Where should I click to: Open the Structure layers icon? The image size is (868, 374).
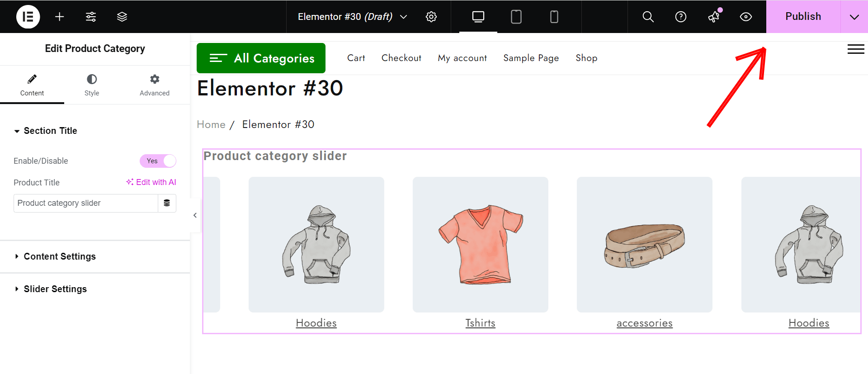pos(122,17)
